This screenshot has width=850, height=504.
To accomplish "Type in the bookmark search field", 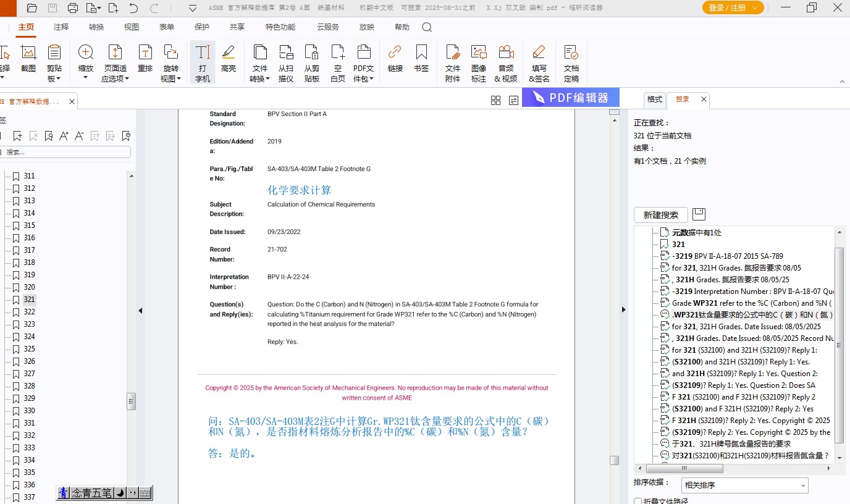I will pos(67,152).
